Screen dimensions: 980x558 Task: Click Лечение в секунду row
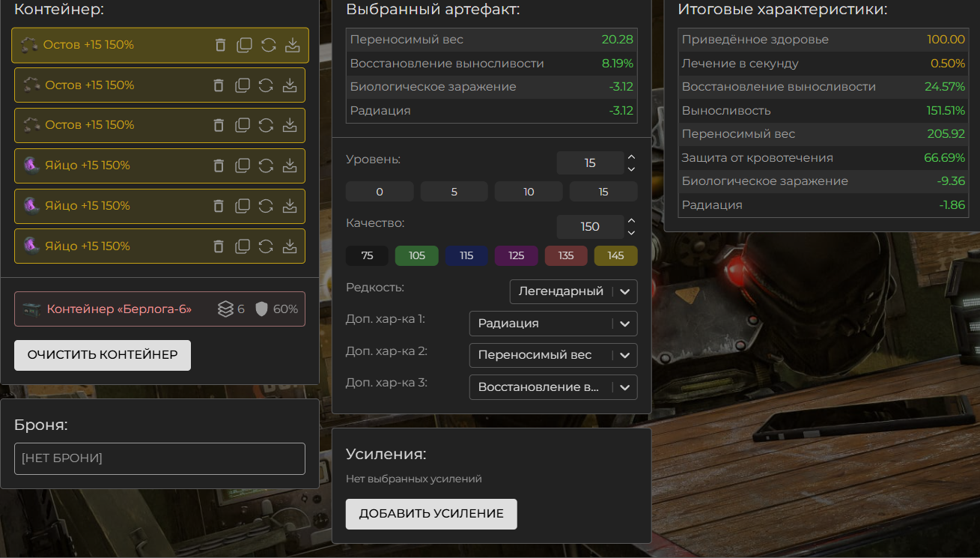[824, 64]
